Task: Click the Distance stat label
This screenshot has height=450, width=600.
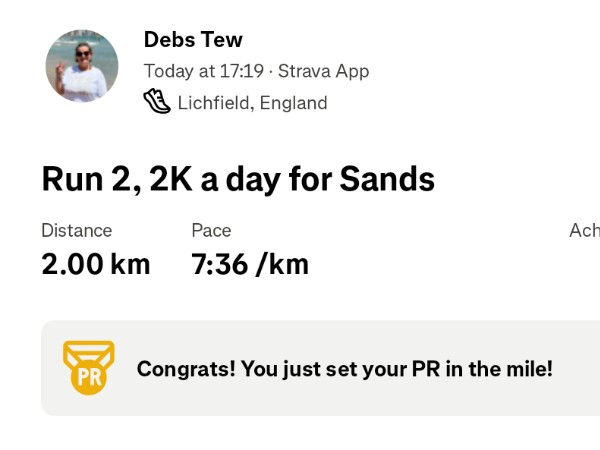Action: point(76,230)
